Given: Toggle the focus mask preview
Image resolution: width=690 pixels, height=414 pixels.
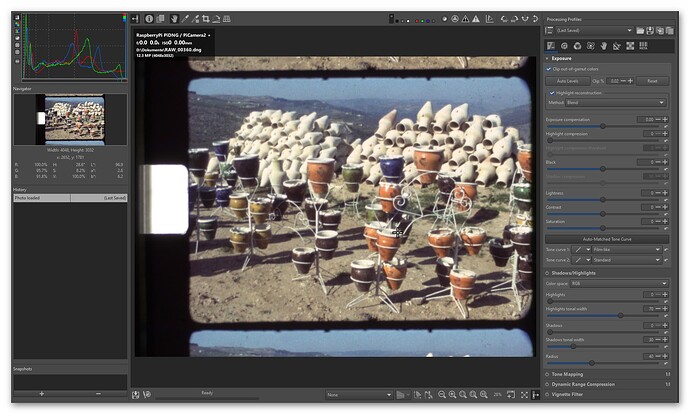Looking at the screenshot, I should point(455,19).
